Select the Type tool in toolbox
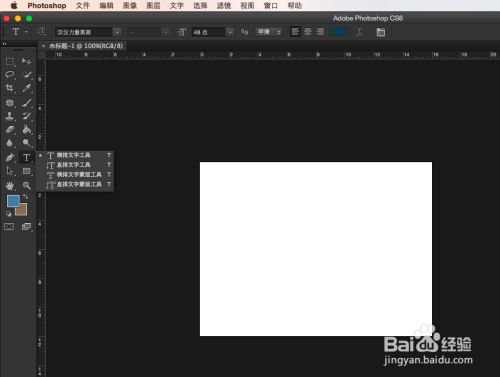The width and height of the screenshot is (500, 377). pyautogui.click(x=27, y=157)
